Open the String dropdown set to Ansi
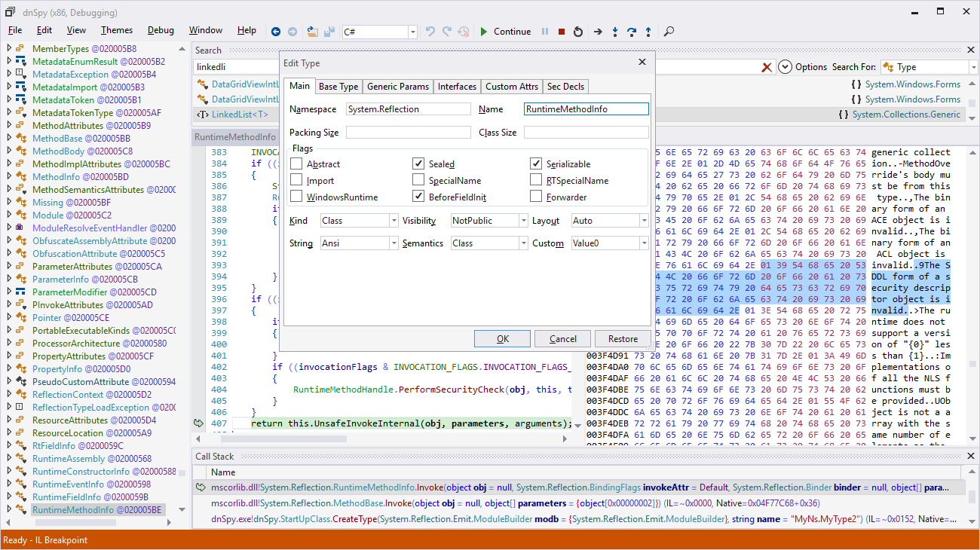The height and width of the screenshot is (550, 980). pyautogui.click(x=359, y=243)
